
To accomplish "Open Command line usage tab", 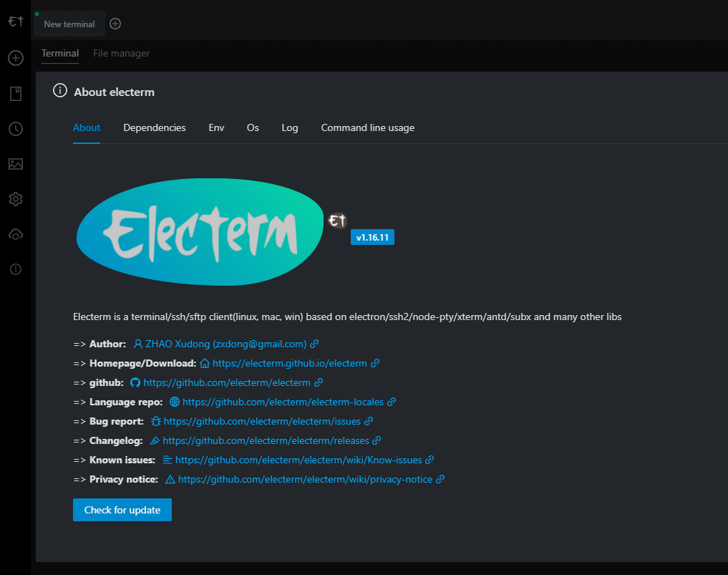I will tap(368, 127).
